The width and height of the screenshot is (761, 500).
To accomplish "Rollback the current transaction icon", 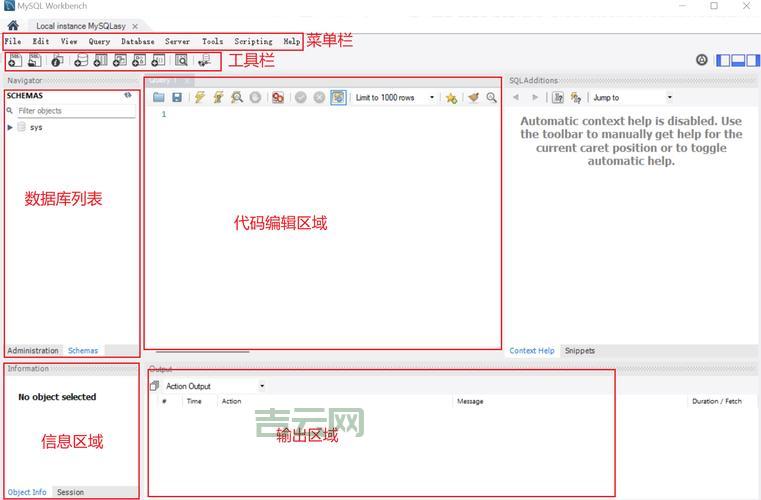I will tap(319, 98).
